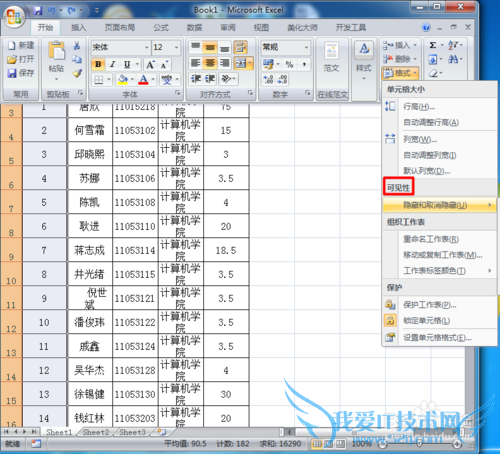500x454 pixels.
Task: Open the font size dropdown showing 12
Action: (x=177, y=47)
